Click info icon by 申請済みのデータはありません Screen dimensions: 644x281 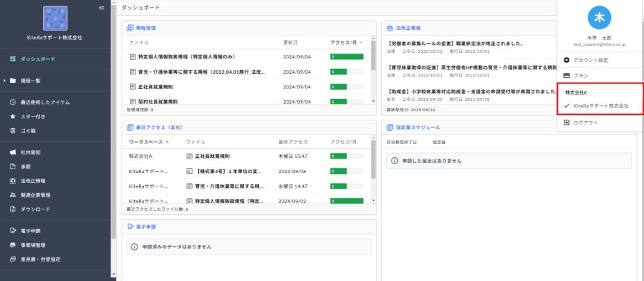tap(134, 247)
